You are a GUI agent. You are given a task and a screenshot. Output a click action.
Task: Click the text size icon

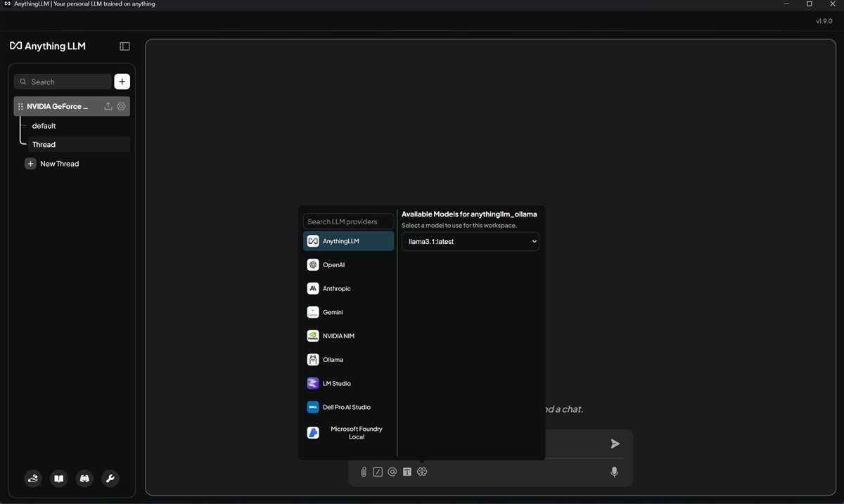click(x=407, y=472)
